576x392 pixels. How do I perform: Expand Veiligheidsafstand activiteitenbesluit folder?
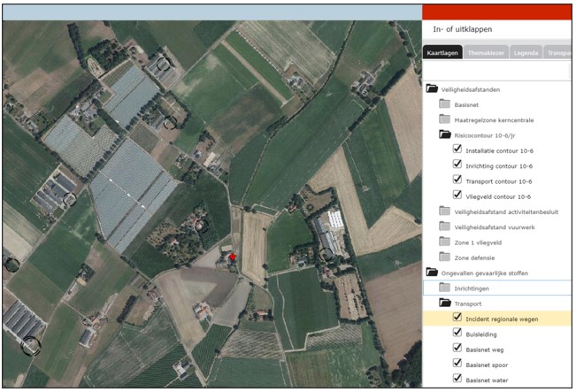444,211
